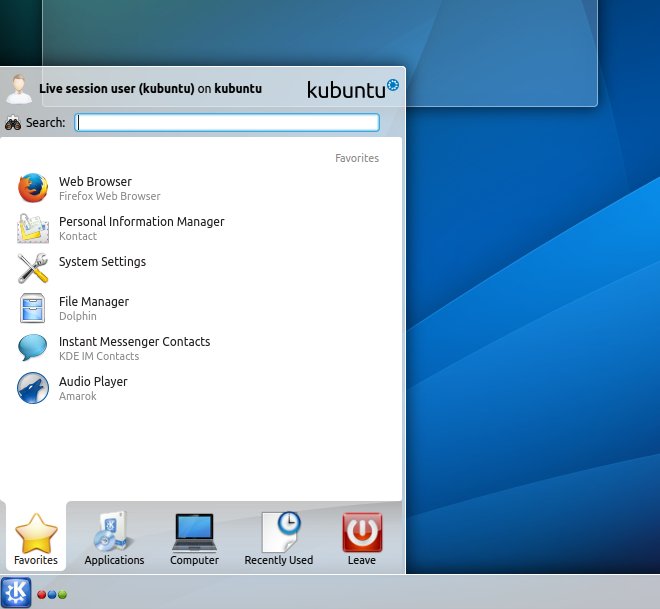
Task: Open the Computer tab
Action: click(x=194, y=539)
